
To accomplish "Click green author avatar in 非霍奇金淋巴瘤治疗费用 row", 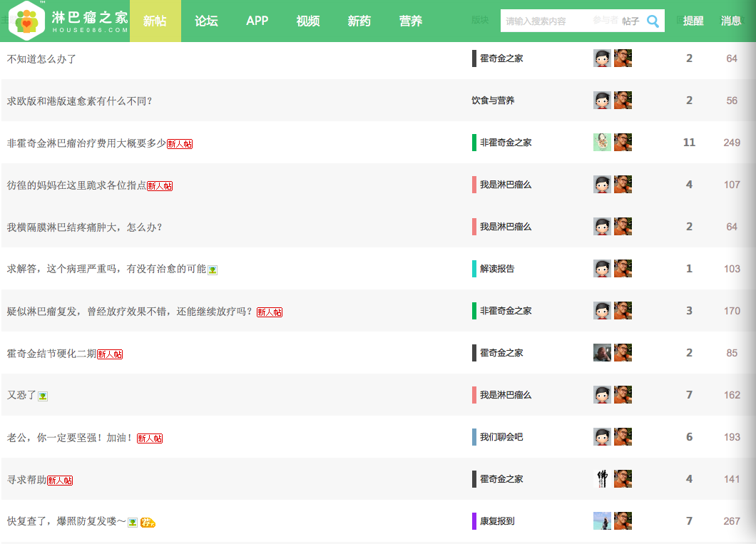I will [602, 142].
